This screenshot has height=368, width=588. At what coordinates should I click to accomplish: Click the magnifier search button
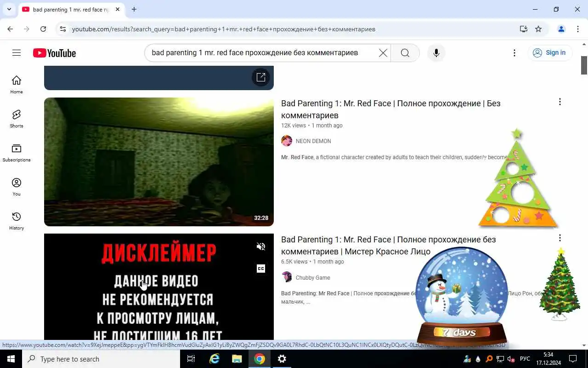(x=405, y=53)
